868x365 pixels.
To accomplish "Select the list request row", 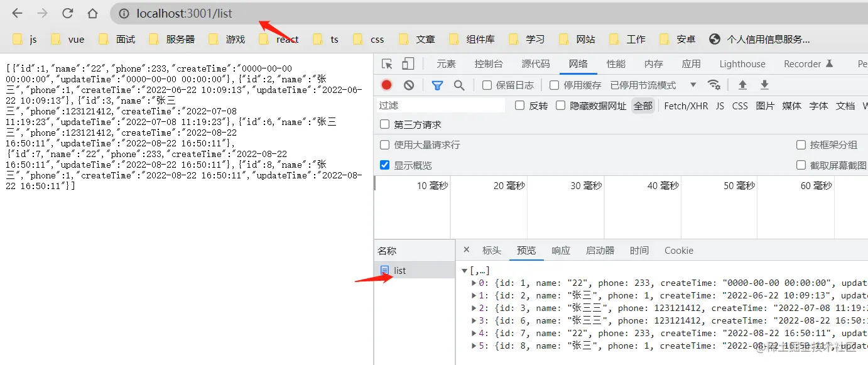I will tap(415, 270).
